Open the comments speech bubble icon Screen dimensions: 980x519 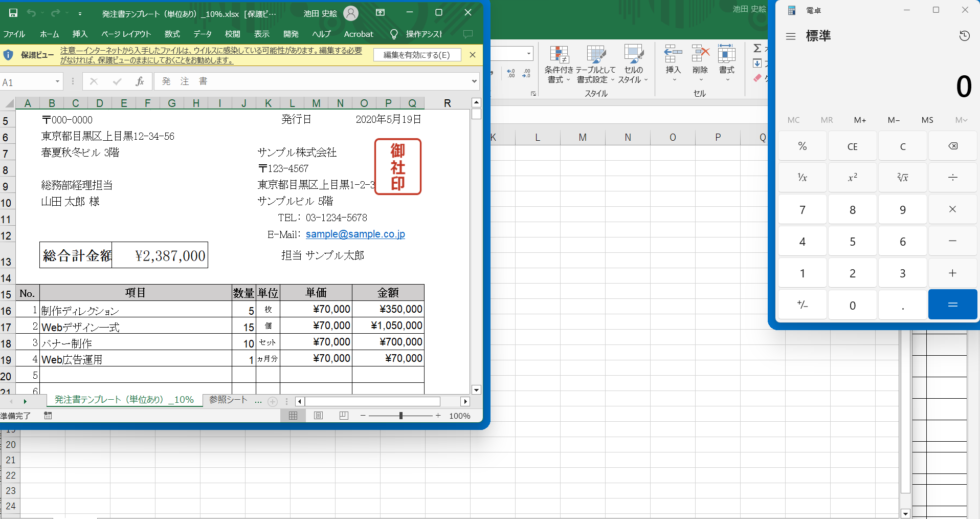point(467,34)
